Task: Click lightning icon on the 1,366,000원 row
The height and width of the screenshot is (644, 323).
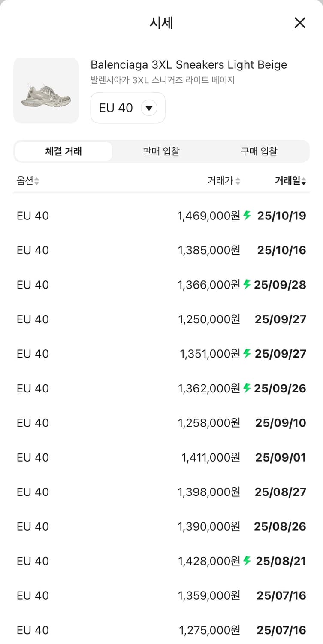Action: (247, 284)
